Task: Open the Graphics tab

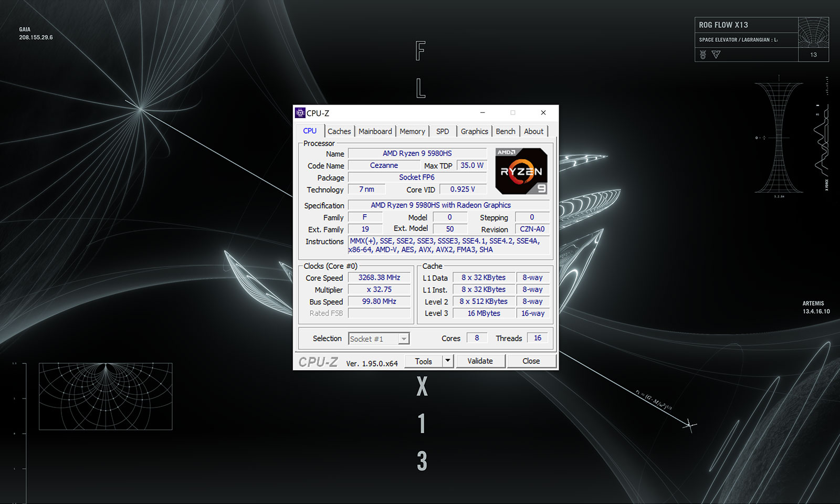Action: 474,131
